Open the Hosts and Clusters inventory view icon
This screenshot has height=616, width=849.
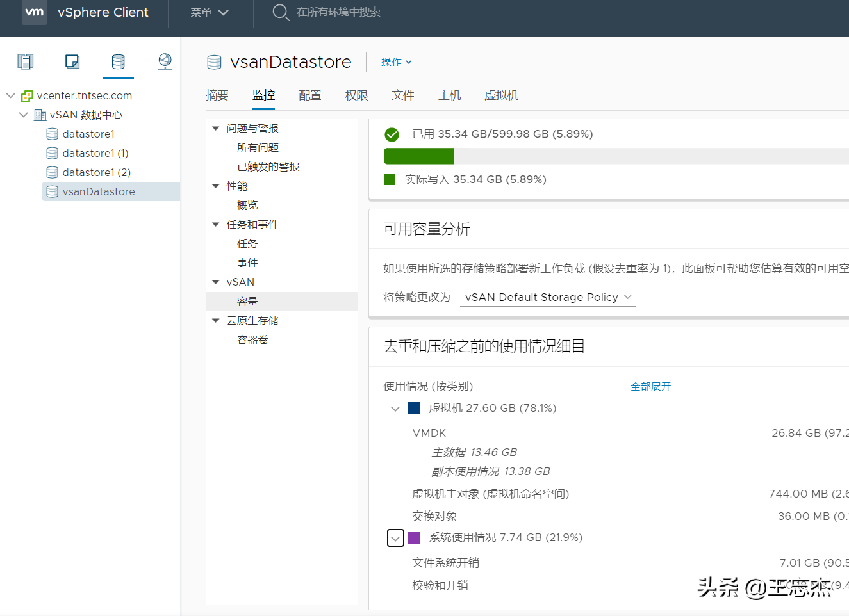click(26, 61)
